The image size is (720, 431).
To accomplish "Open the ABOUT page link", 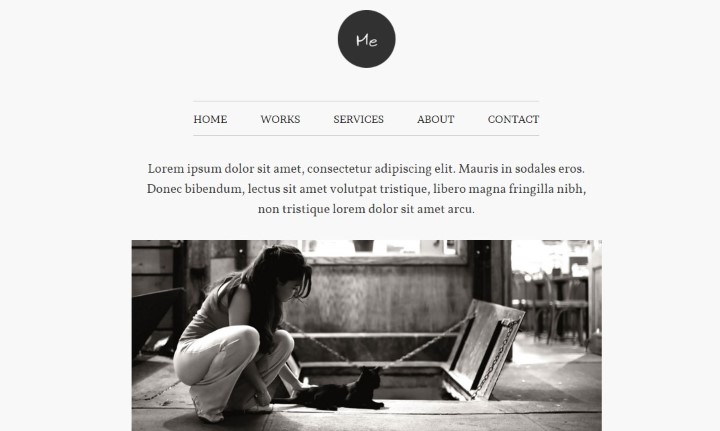I will click(436, 119).
